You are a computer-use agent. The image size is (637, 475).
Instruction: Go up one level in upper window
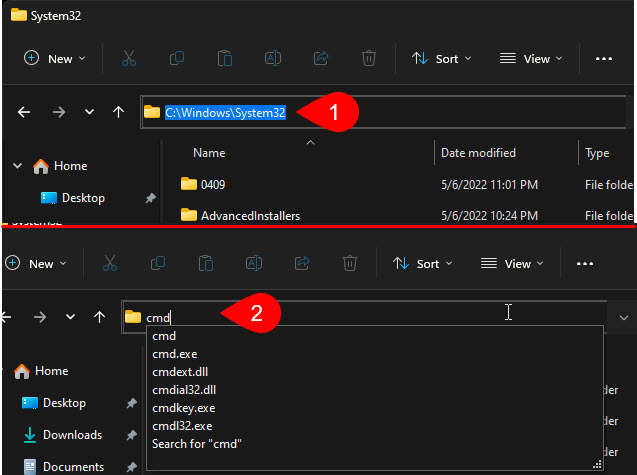coord(118,112)
